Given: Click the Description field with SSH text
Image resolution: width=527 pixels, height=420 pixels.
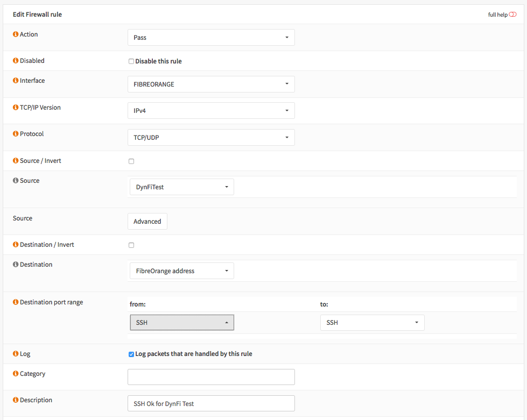Looking at the screenshot, I should (211, 403).
